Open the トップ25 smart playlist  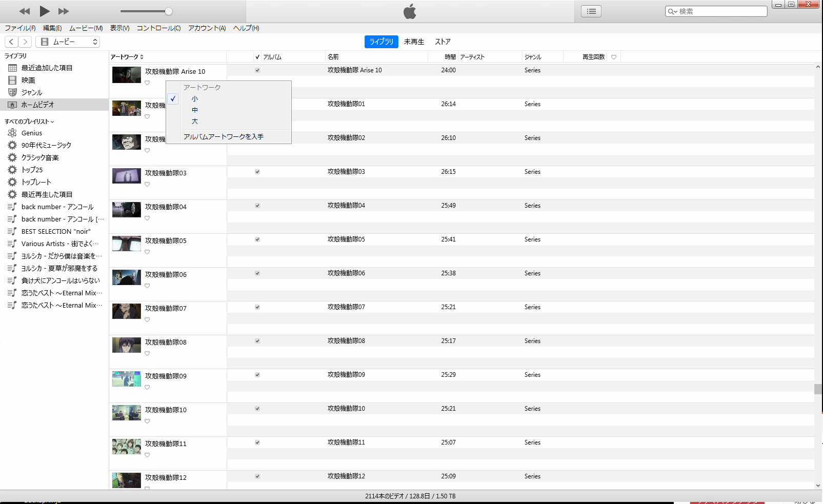(x=32, y=170)
